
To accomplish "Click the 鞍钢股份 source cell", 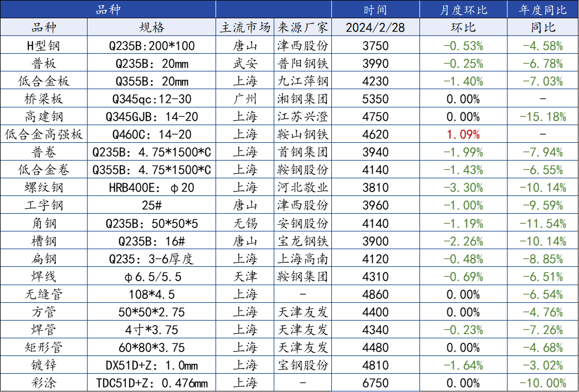I will pyautogui.click(x=303, y=169).
